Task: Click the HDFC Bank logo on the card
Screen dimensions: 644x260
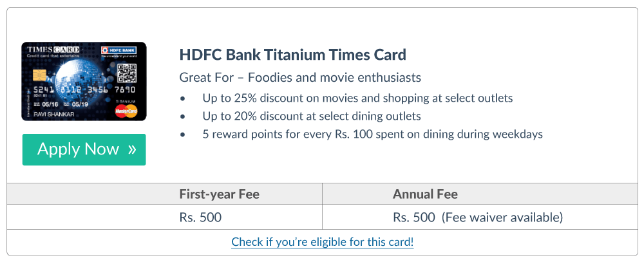Action: click(x=119, y=51)
